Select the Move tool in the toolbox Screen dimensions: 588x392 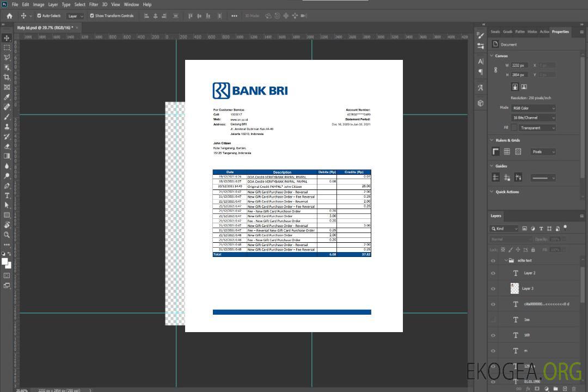point(7,38)
